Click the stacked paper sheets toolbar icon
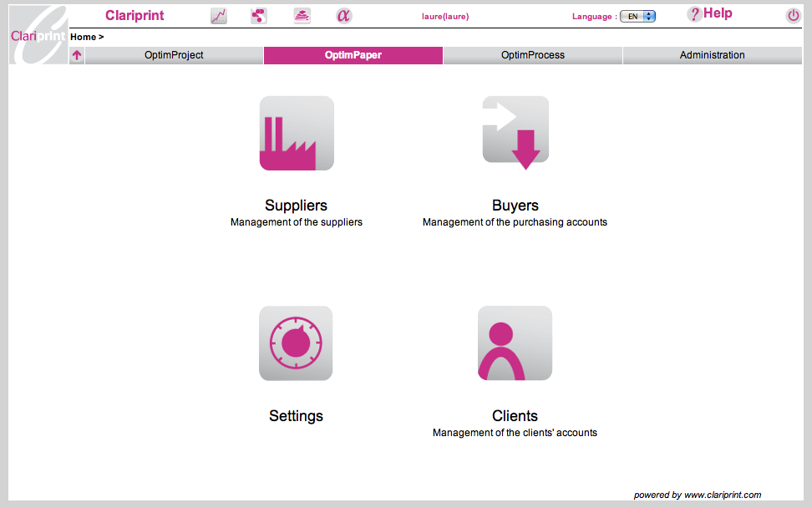This screenshot has width=812, height=508. point(302,16)
